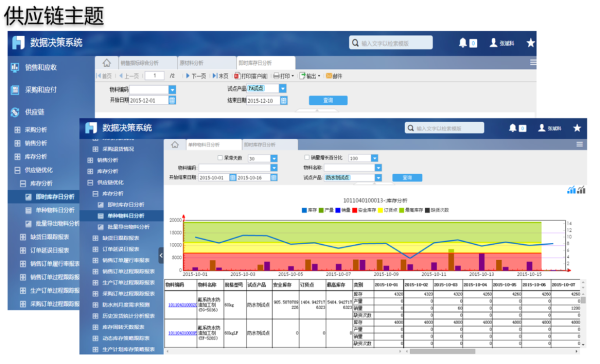The width and height of the screenshot is (600, 364).
Task: Enable the 销量增长百分比 checkbox
Action: pos(307,157)
